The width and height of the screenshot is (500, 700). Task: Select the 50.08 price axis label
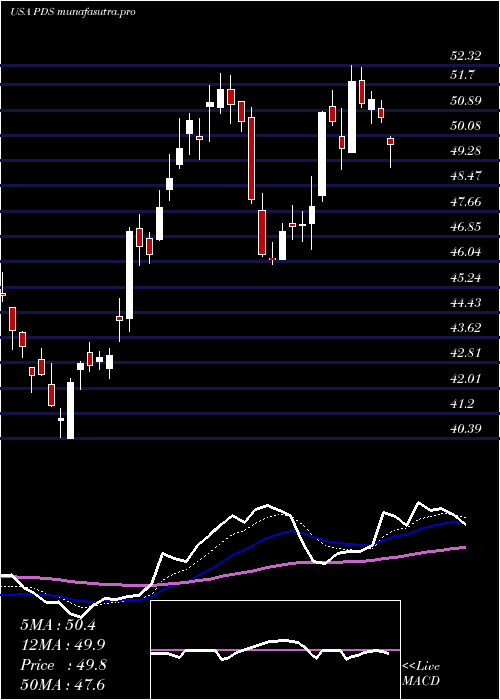coord(466,126)
